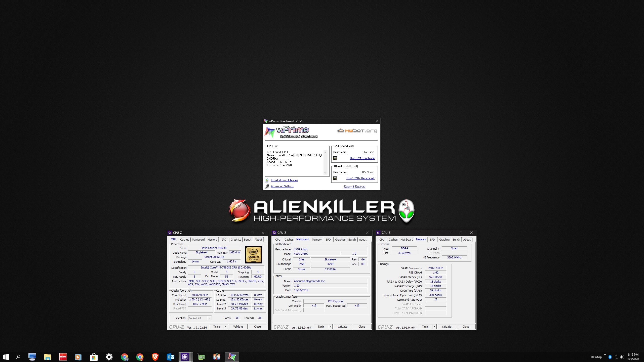Click the Submit Scores link

354,187
